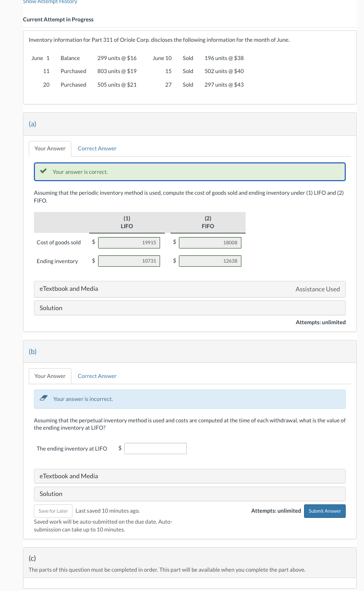Screen dimensions: 364x591
Task: Select 'Your Answer' tab in part (b)
Action: [50, 376]
